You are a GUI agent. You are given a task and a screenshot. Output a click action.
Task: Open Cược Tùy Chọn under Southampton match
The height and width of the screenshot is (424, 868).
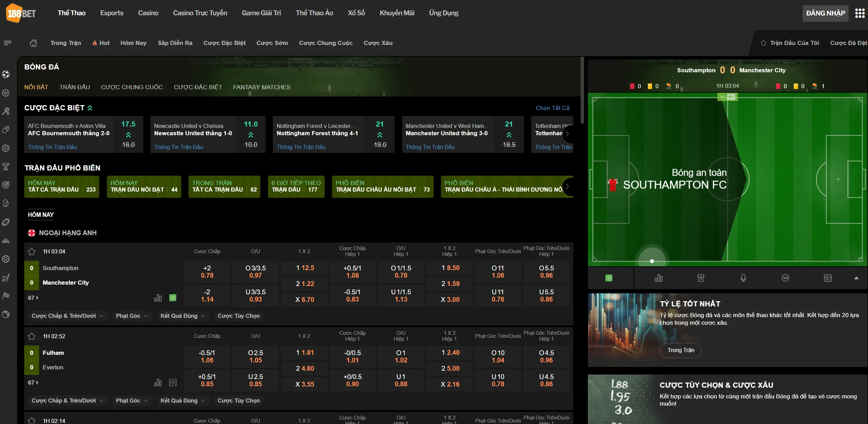point(239,316)
